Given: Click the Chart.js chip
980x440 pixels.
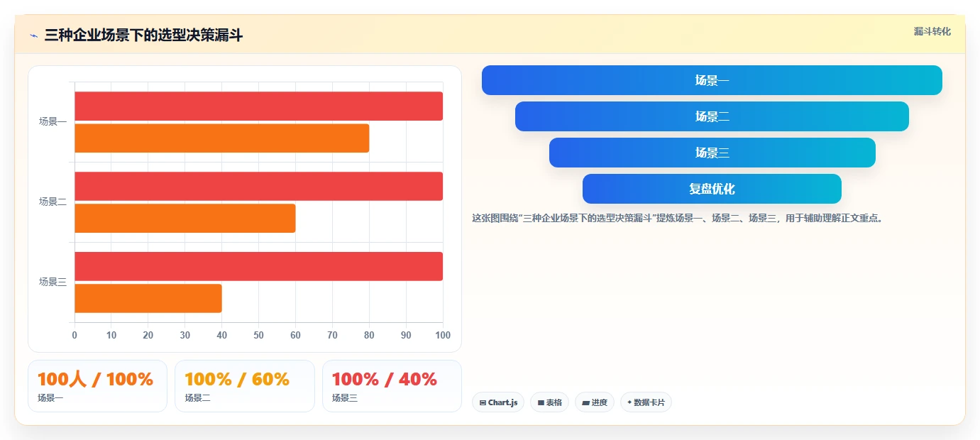Looking at the screenshot, I should point(498,402).
